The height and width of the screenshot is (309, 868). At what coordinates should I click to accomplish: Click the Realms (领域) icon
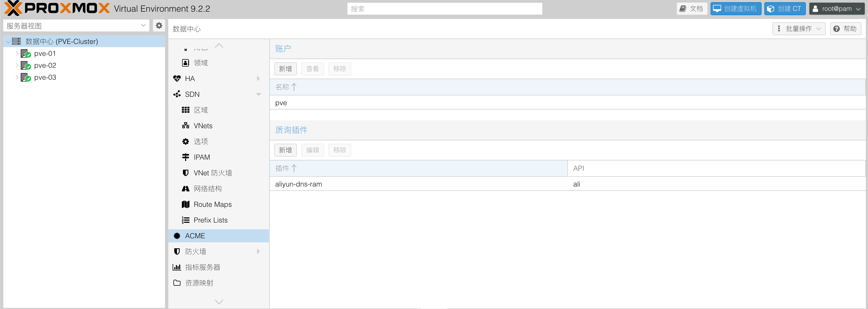(x=186, y=63)
